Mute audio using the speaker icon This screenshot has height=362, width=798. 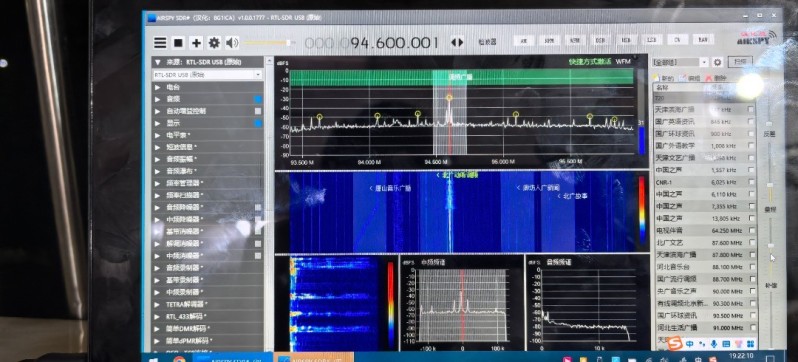point(232,43)
